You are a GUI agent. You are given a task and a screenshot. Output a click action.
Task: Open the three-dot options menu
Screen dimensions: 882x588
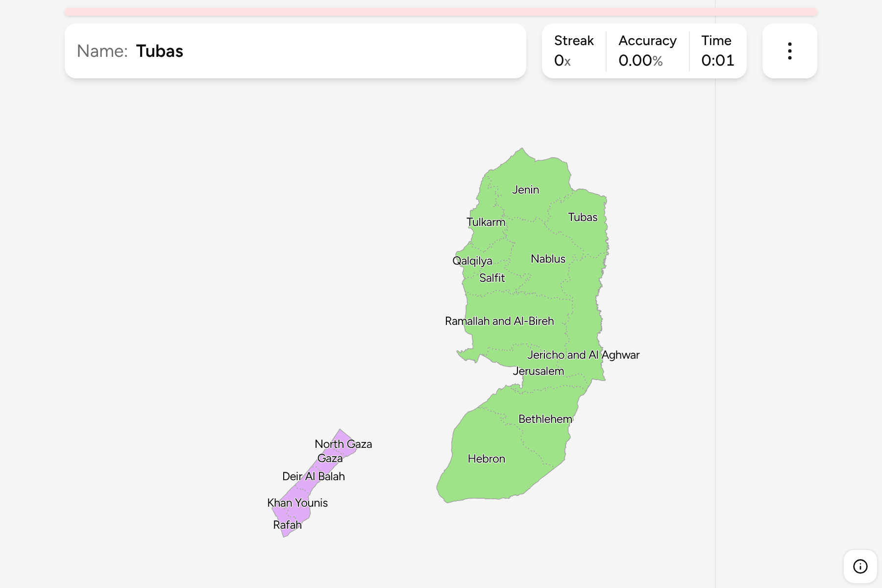789,51
